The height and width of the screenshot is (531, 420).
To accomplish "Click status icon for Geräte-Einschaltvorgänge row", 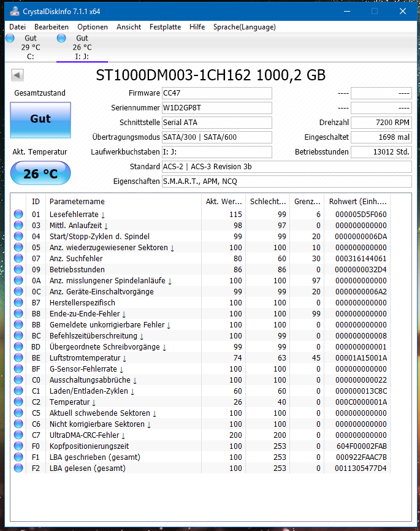I will tap(18, 291).
